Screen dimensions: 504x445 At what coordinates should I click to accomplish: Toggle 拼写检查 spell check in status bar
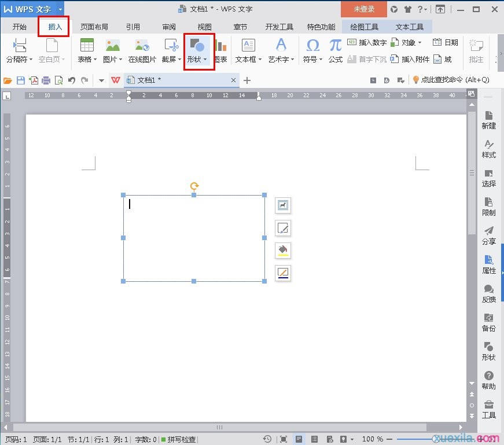coord(178,439)
